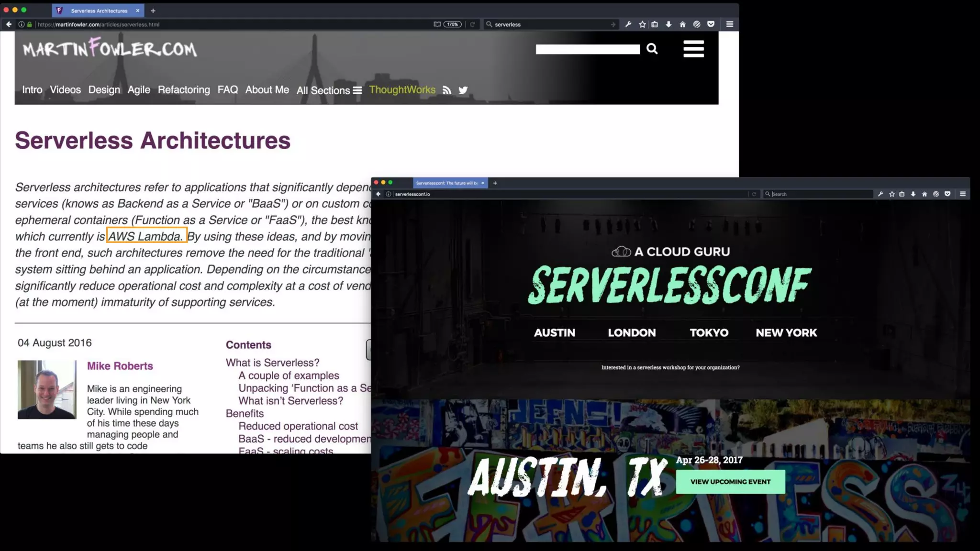Open site info icon in martinfowler window
Image resolution: width=980 pixels, height=551 pixels.
pos(22,24)
